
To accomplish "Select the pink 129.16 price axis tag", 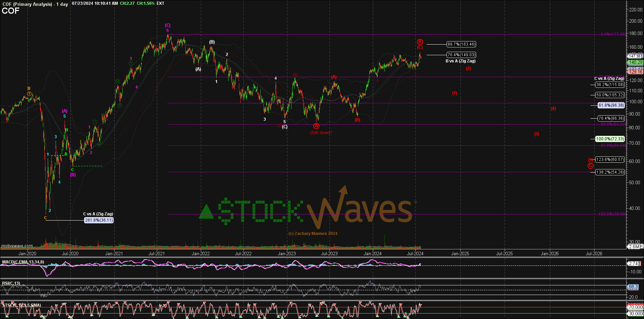I will pos(635,72).
